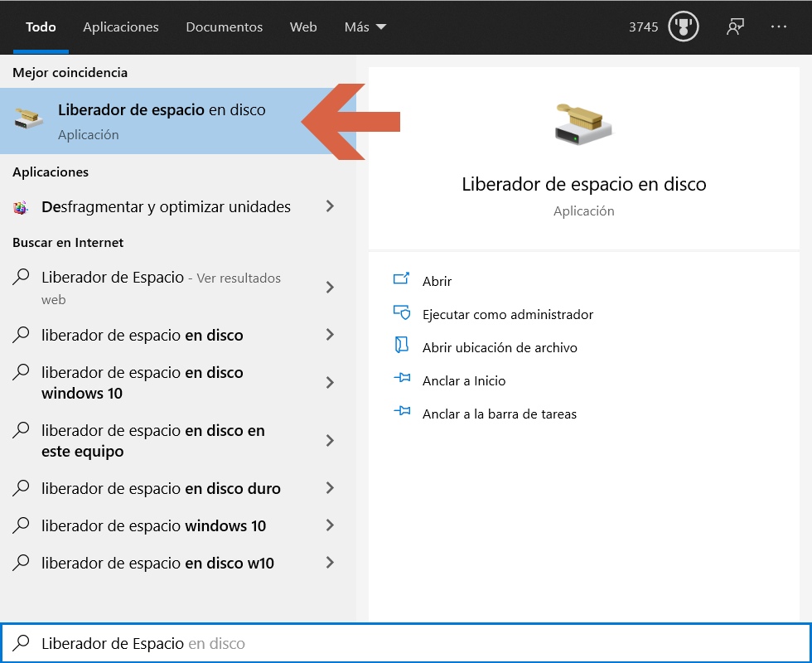Expand chevron for 'liberador de espacio windows 10'
812x663 pixels.
point(330,525)
